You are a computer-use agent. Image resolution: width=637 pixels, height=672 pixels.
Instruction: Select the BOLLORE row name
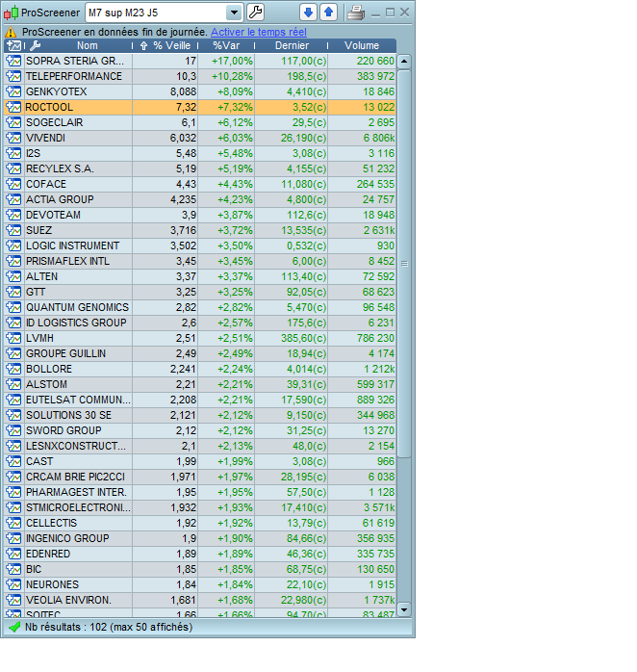coord(49,369)
